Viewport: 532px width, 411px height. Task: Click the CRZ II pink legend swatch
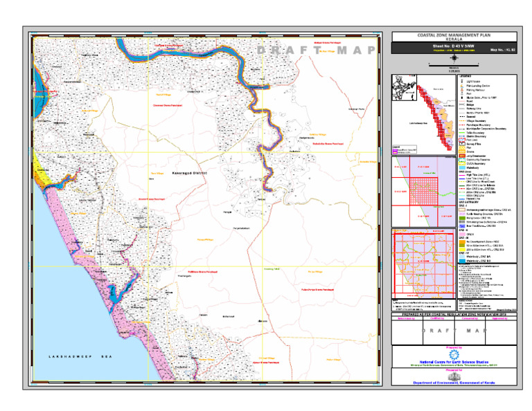[x=462, y=235]
